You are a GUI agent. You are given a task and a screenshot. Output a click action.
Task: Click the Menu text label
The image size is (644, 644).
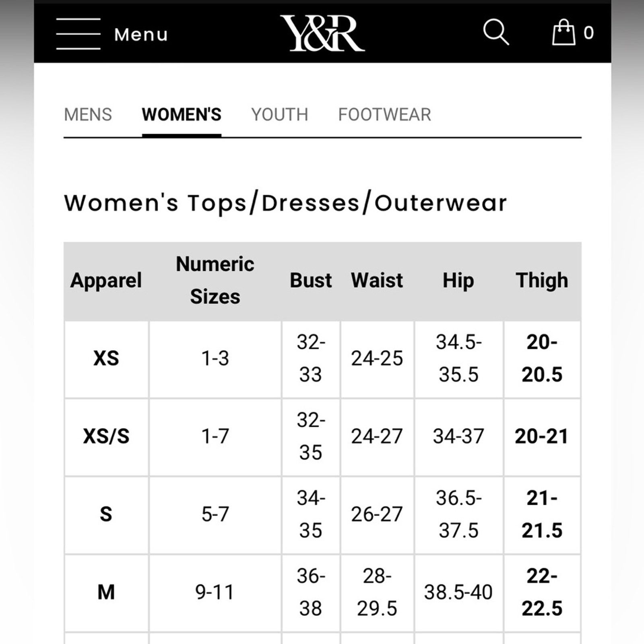[x=141, y=35]
